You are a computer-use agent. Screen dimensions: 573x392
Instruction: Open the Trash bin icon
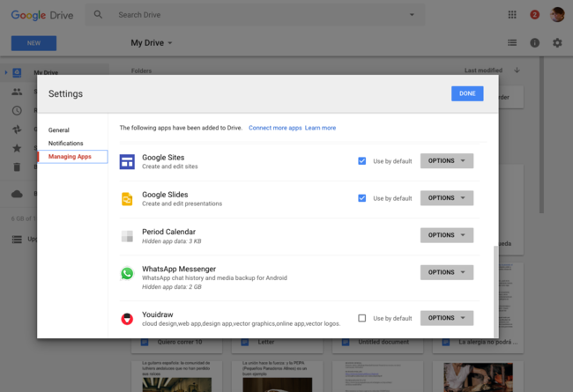click(x=17, y=167)
